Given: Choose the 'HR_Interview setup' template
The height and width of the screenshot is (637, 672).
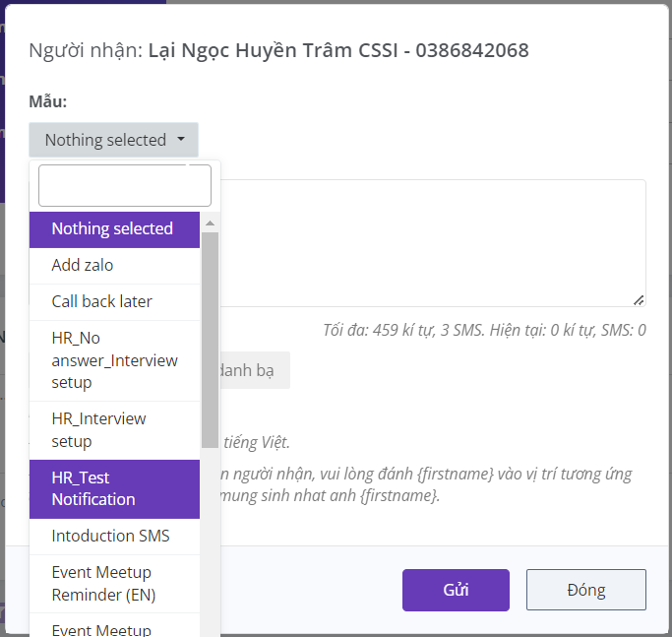Looking at the screenshot, I should pos(114,430).
